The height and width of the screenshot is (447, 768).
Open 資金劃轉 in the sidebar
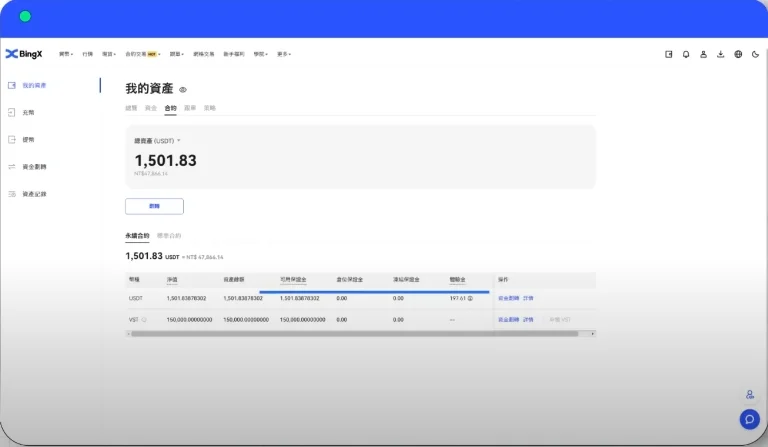coord(34,167)
